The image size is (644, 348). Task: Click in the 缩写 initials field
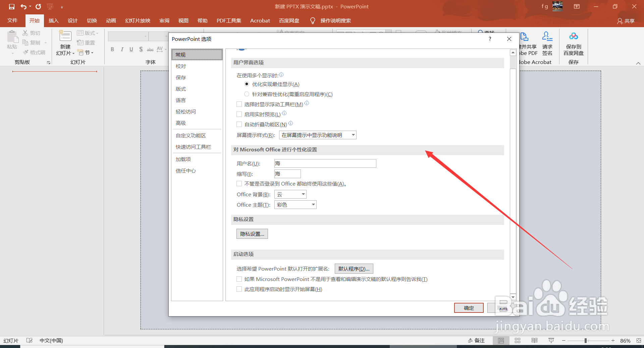pos(287,174)
